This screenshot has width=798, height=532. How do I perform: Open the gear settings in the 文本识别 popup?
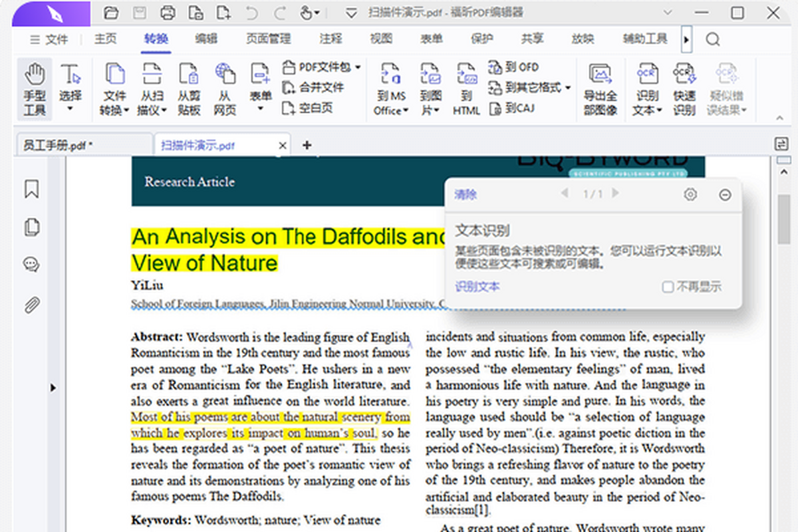coord(690,194)
